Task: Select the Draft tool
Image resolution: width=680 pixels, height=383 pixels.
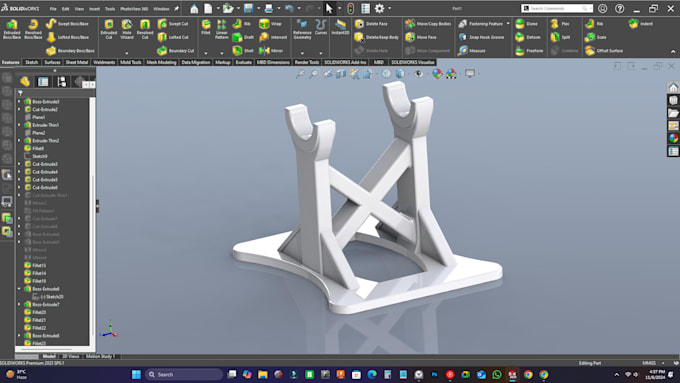Action: tap(243, 37)
